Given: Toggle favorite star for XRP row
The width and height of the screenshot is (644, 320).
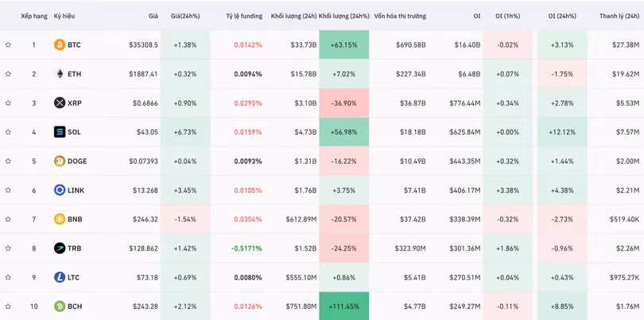Looking at the screenshot, I should [x=8, y=103].
